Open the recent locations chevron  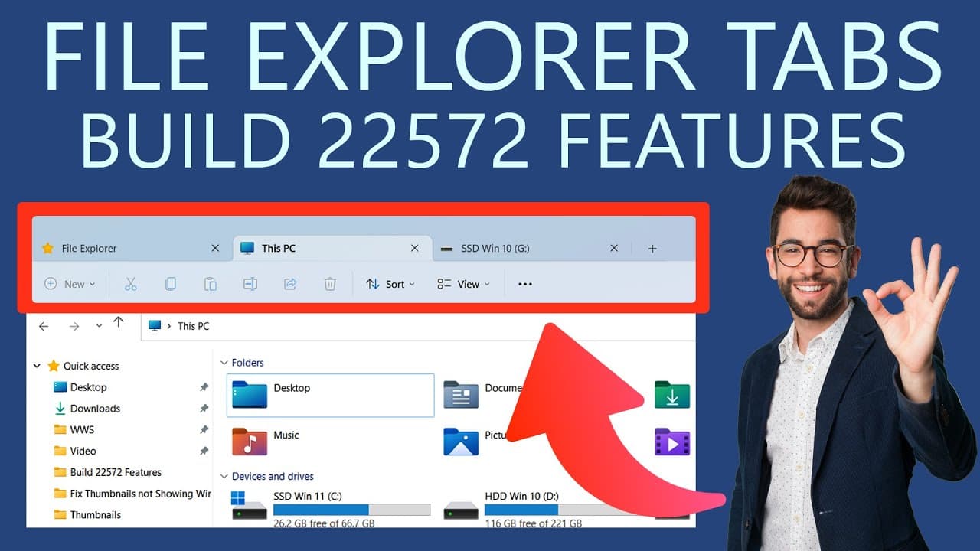pyautogui.click(x=99, y=326)
